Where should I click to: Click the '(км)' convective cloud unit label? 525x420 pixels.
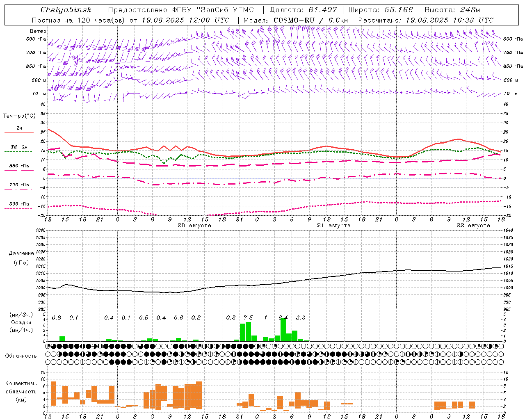coord(21,399)
